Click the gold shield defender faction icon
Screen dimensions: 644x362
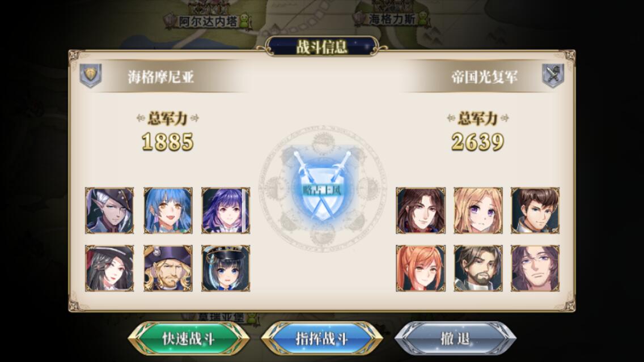click(90, 75)
